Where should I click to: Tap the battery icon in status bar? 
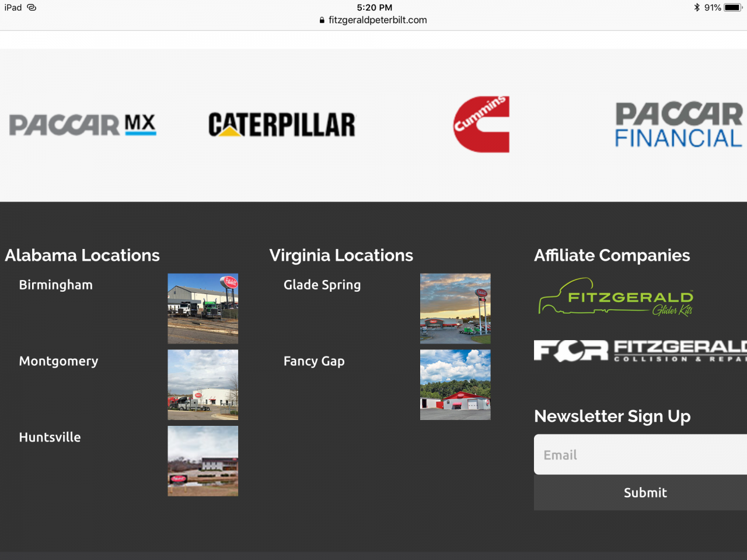[732, 8]
